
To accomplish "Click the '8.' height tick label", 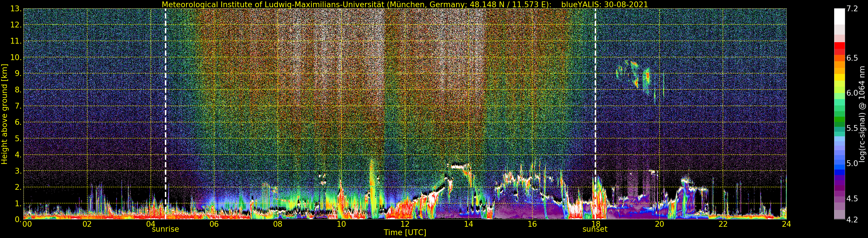I will (18, 90).
